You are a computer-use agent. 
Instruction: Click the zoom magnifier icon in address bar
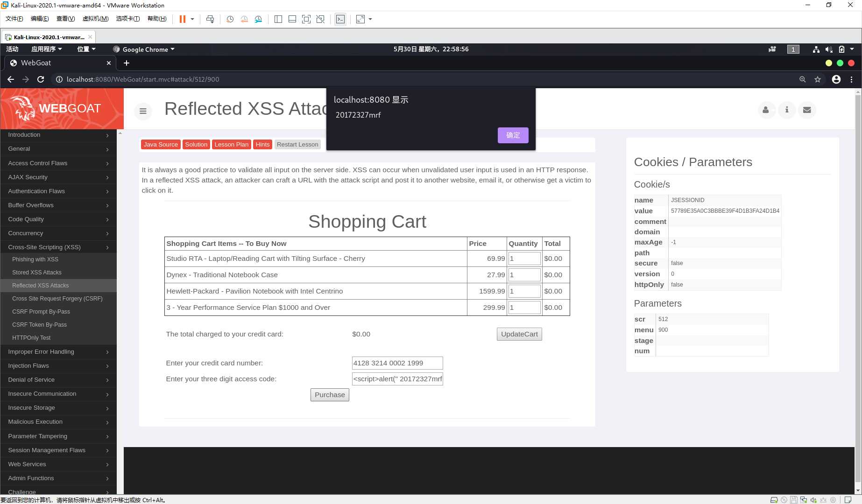pyautogui.click(x=803, y=79)
